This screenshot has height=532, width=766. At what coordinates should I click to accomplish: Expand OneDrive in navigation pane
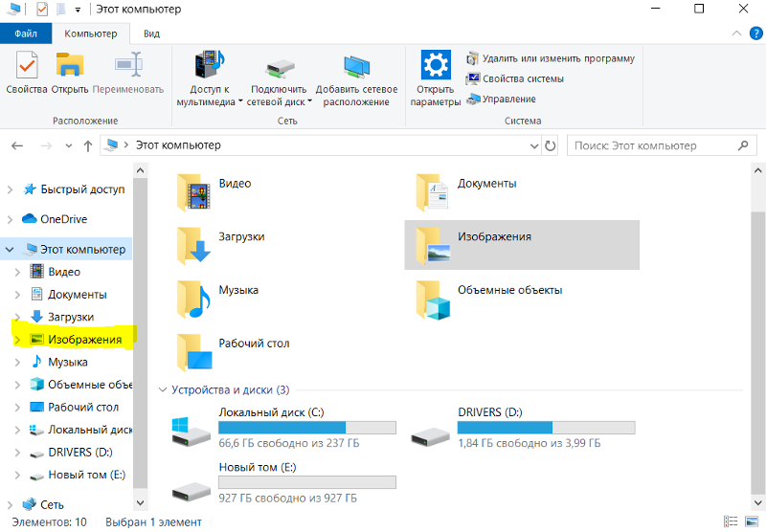pos(10,220)
